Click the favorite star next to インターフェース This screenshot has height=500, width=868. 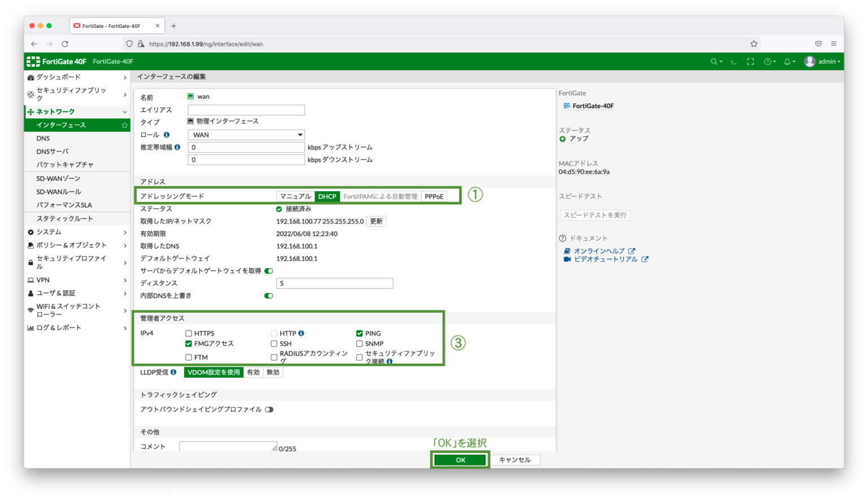[x=124, y=125]
